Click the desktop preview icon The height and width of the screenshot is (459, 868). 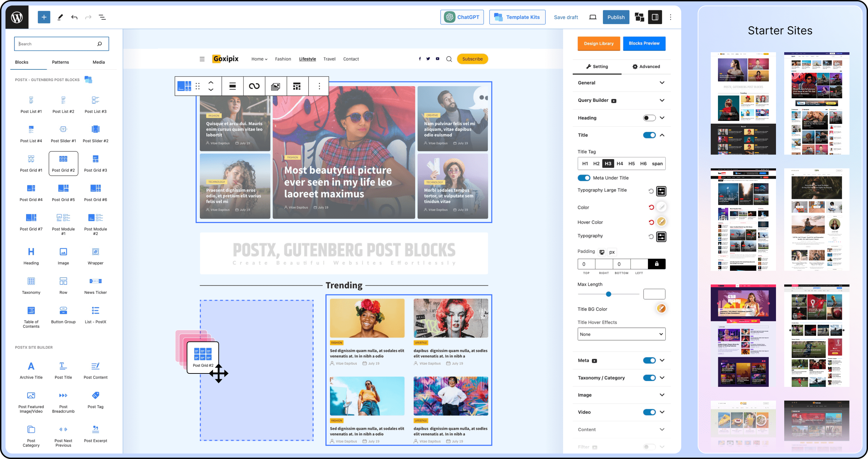(593, 17)
